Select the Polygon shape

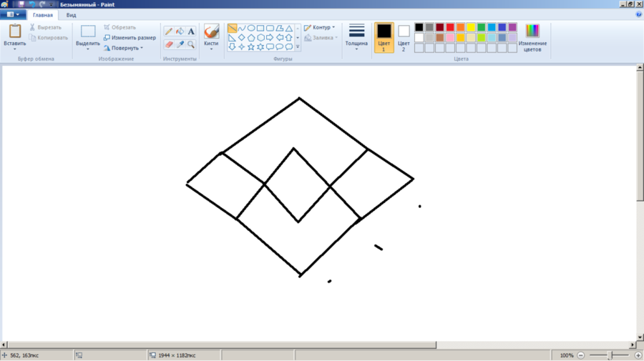279,29
